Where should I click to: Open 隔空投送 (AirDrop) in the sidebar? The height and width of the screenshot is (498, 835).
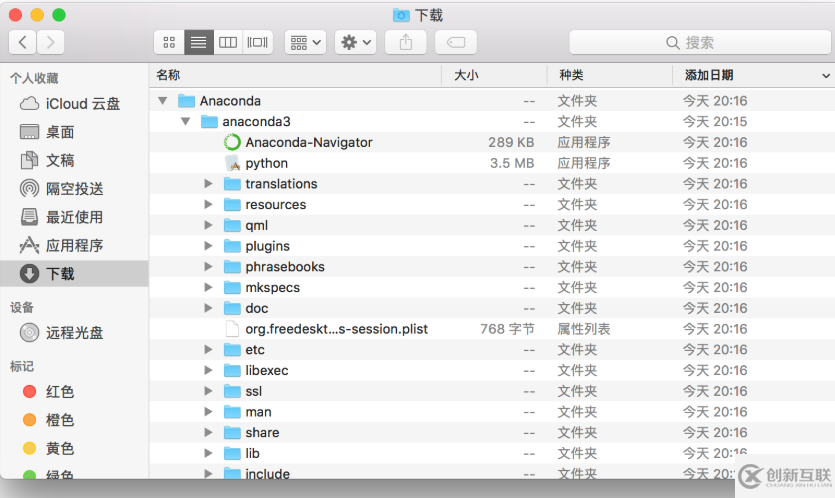[x=74, y=189]
